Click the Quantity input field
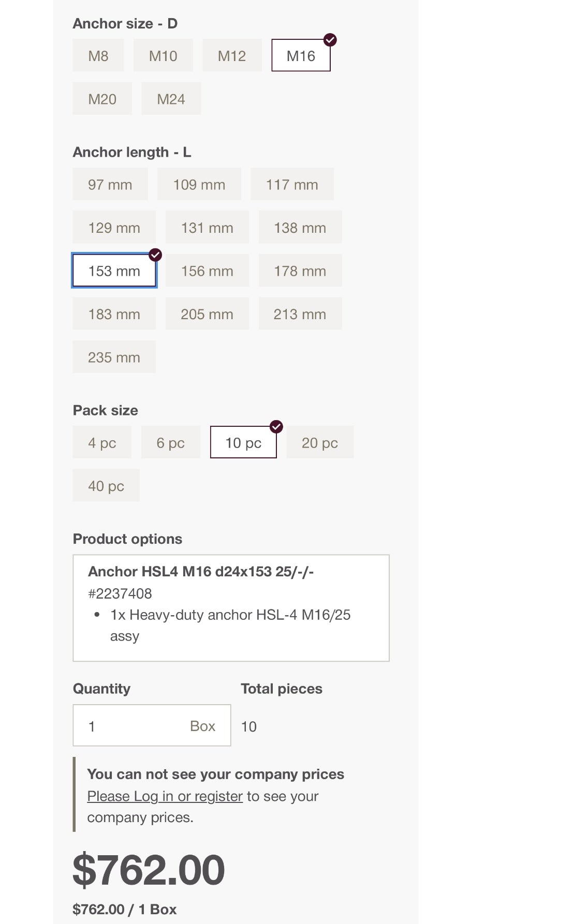This screenshot has width=588, height=924. (x=135, y=726)
